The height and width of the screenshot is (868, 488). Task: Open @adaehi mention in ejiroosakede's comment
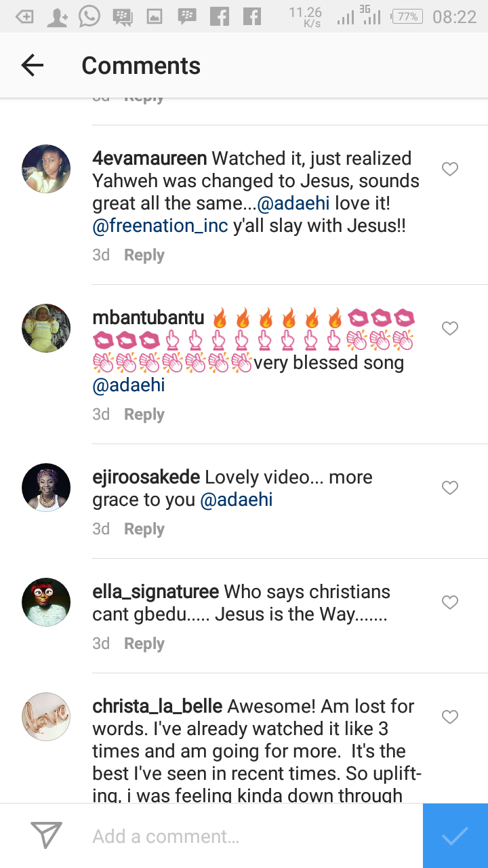(237, 500)
